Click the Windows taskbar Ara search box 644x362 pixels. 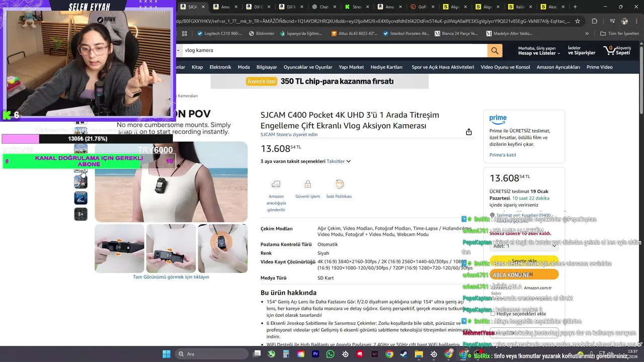[211, 354]
